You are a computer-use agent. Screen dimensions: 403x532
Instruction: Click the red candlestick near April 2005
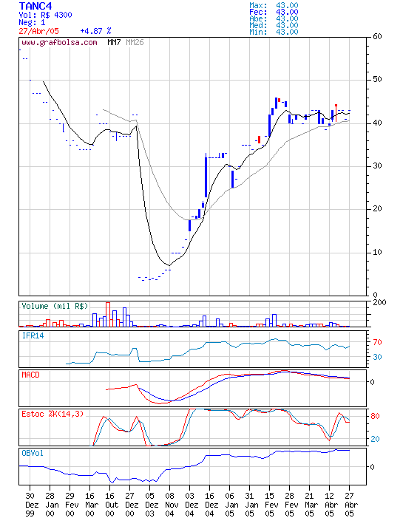click(x=336, y=113)
